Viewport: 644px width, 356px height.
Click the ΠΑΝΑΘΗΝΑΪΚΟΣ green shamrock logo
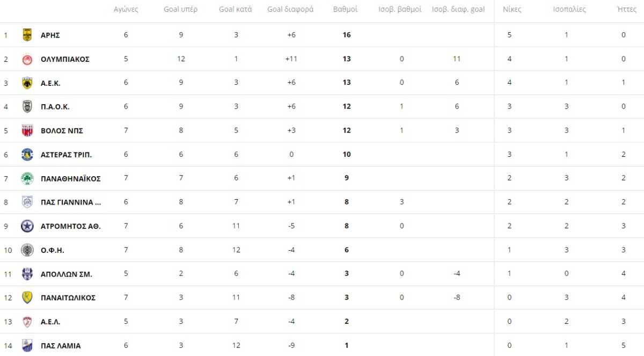(x=27, y=178)
